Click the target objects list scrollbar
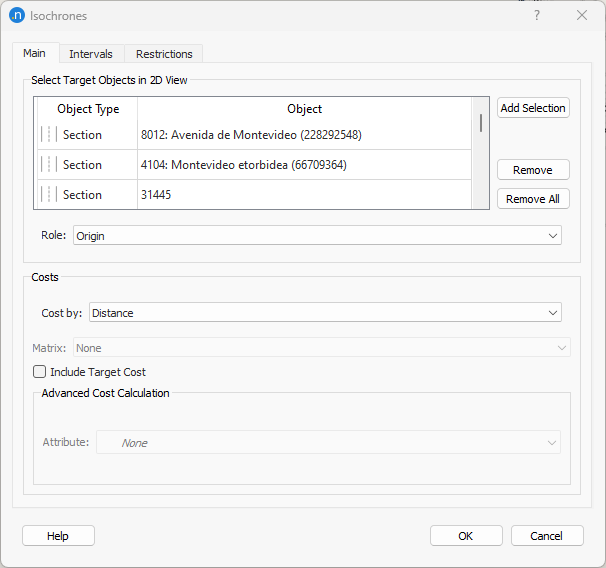The width and height of the screenshot is (606, 568). tap(482, 123)
